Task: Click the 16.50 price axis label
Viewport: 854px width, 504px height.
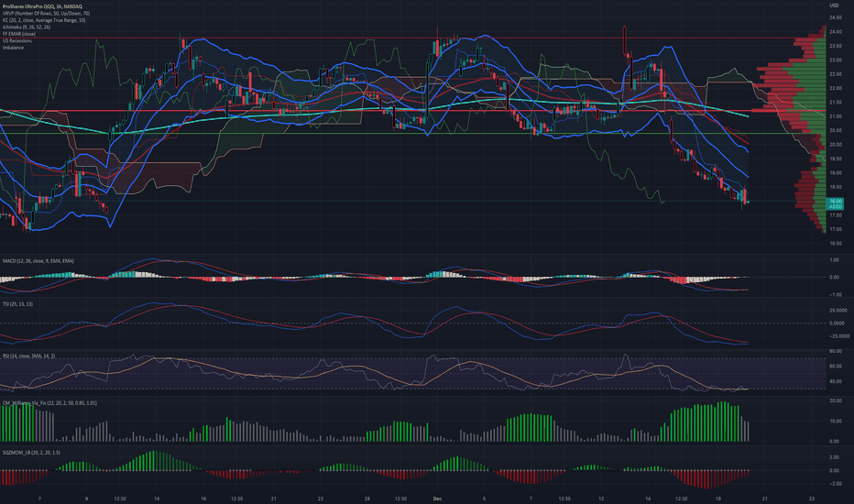Action: (x=836, y=244)
